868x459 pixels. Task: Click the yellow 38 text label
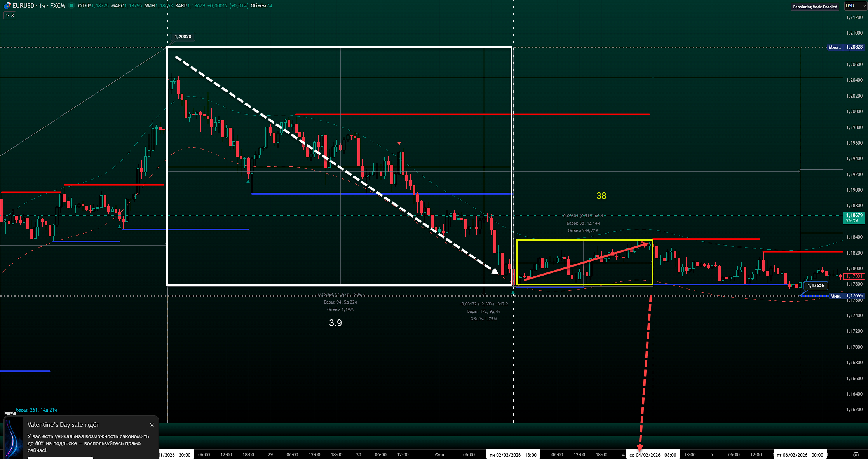tap(601, 196)
